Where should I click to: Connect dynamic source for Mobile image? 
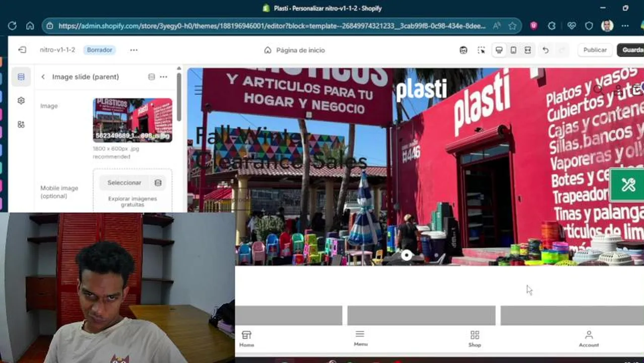coord(158,183)
